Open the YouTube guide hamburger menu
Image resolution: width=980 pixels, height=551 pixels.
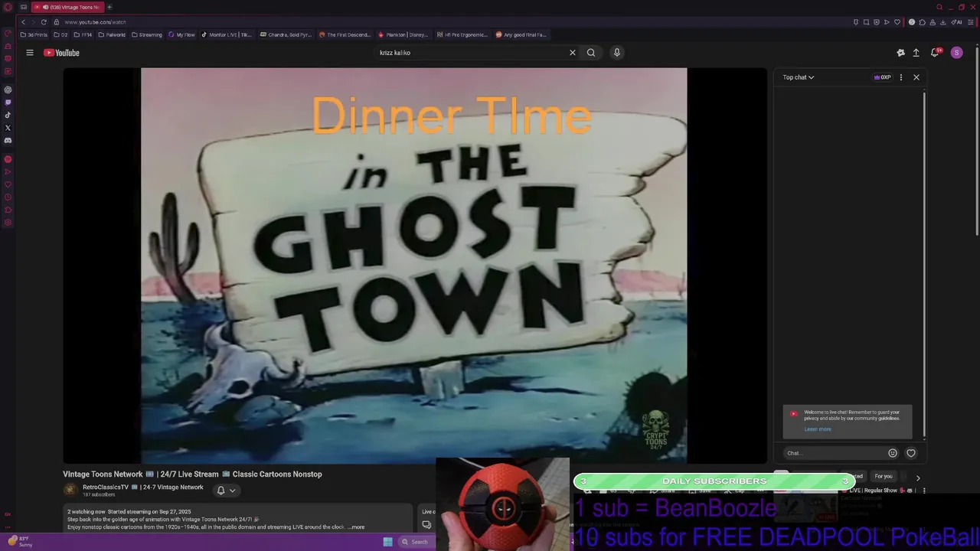pyautogui.click(x=30, y=53)
